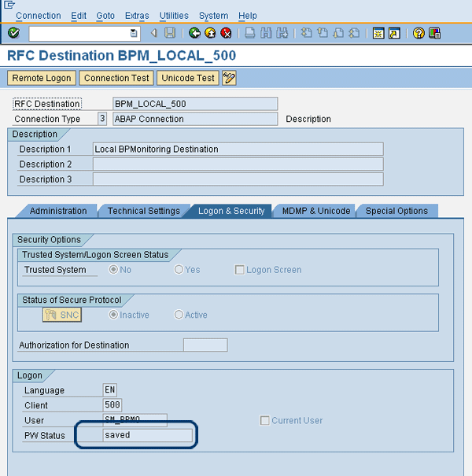This screenshot has height=476, width=472.
Task: Click the Remote Logon button
Action: 42,78
